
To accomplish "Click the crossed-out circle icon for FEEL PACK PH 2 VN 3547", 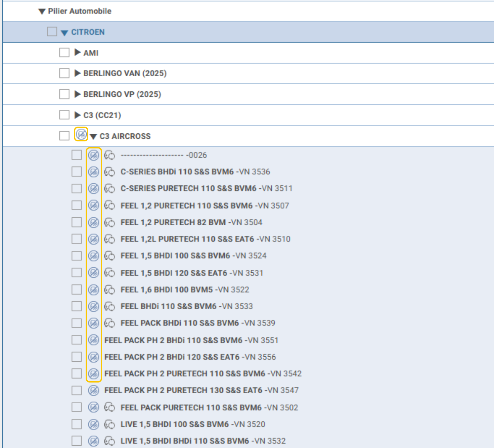I will (94, 390).
